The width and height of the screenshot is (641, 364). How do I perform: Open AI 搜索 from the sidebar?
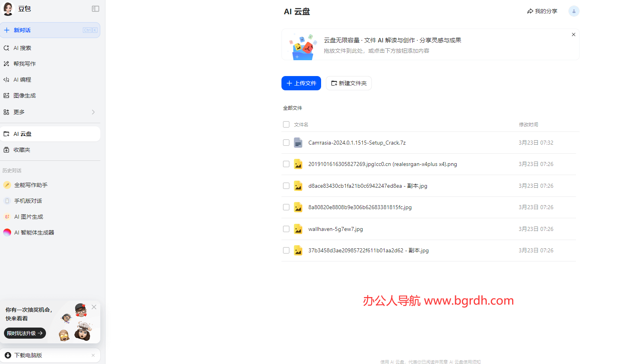click(22, 48)
